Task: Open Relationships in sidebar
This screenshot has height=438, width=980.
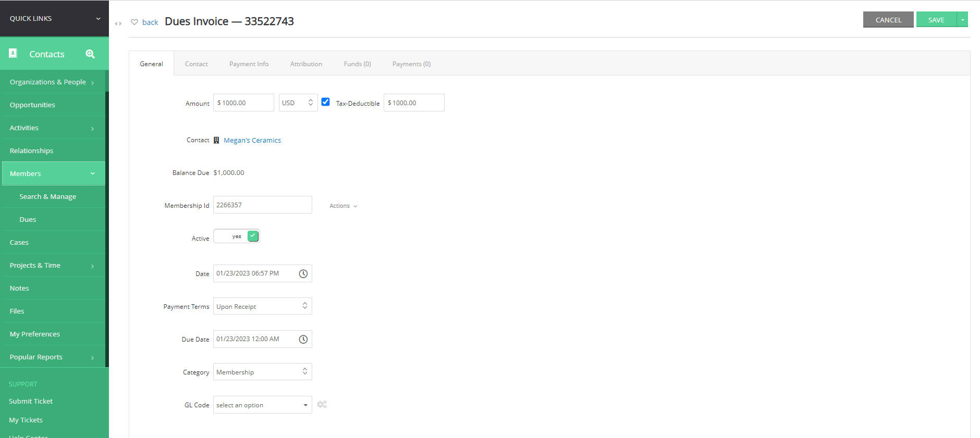Action: [53, 151]
